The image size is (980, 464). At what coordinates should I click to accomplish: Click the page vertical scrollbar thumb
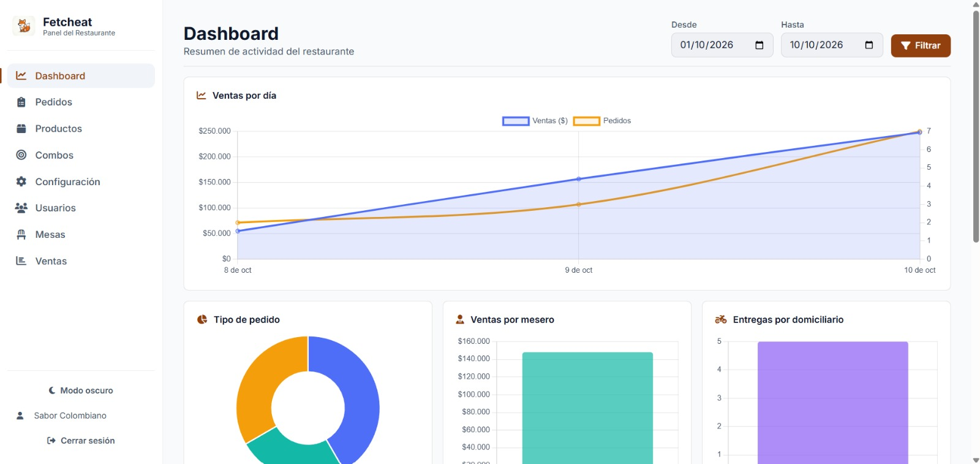point(976,126)
